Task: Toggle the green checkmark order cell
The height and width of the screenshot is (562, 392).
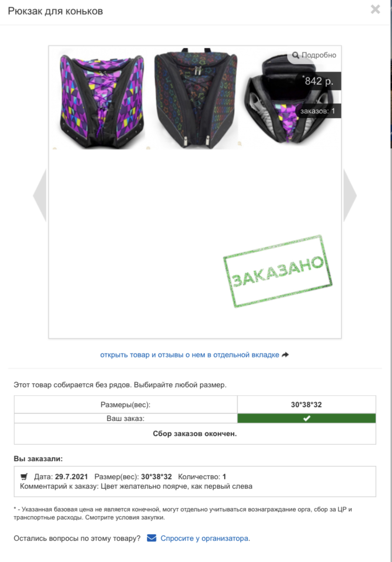Action: pos(306,418)
